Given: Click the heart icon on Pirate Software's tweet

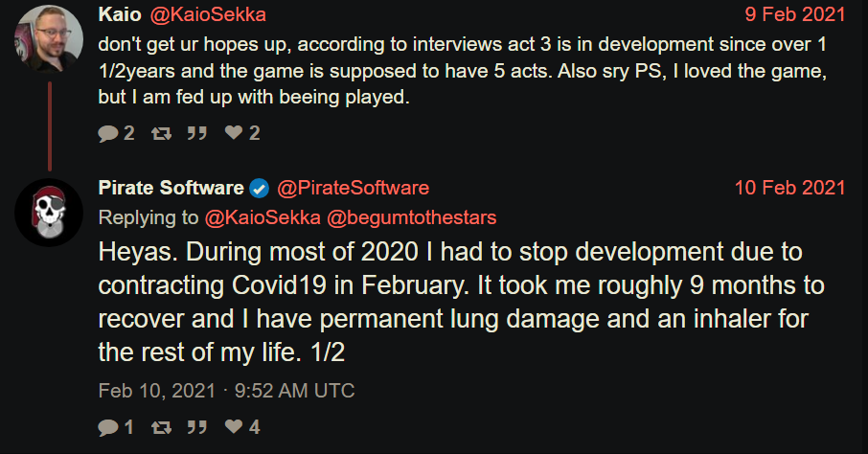Looking at the screenshot, I should tap(233, 427).
